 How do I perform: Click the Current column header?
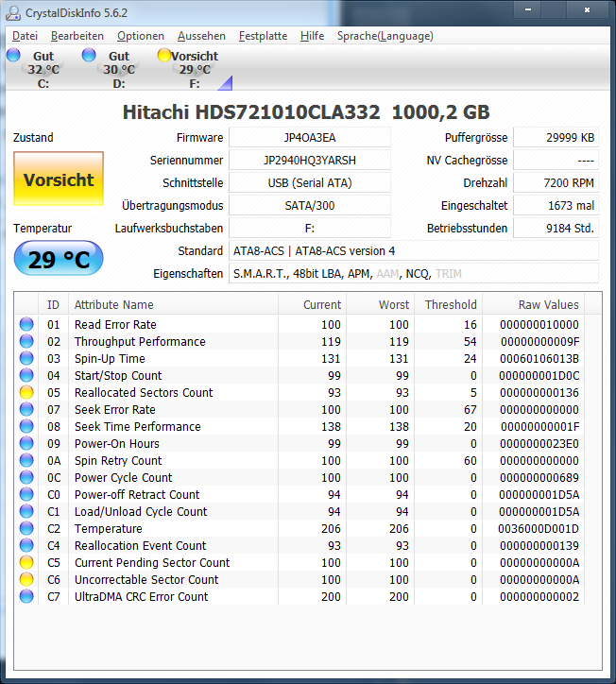[x=313, y=304]
